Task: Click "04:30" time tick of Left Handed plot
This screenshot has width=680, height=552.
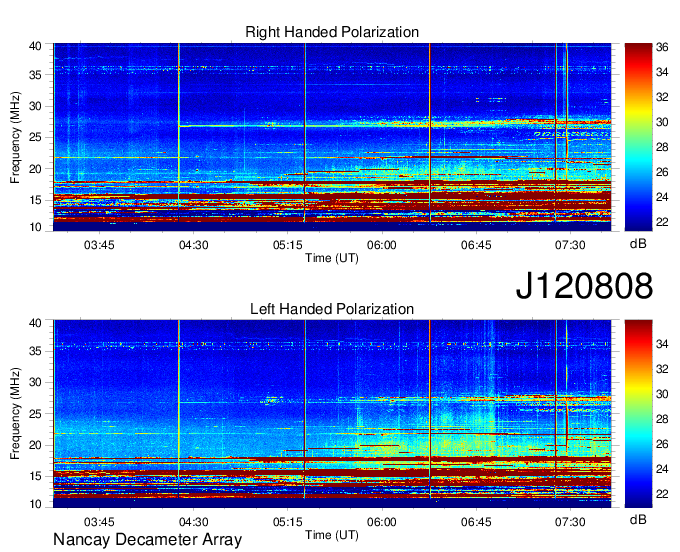Action: 193,522
